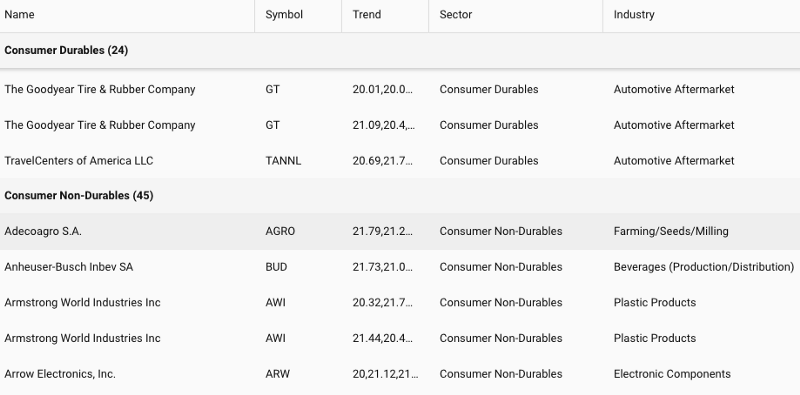Click the ARW symbol cell
This screenshot has width=800, height=395.
pos(278,374)
